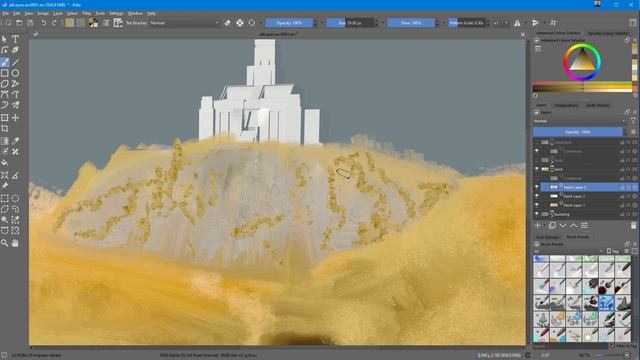Screen dimensions: 640x360
Task: Toggle the horizontal mirror tool
Action: (x=517, y=23)
